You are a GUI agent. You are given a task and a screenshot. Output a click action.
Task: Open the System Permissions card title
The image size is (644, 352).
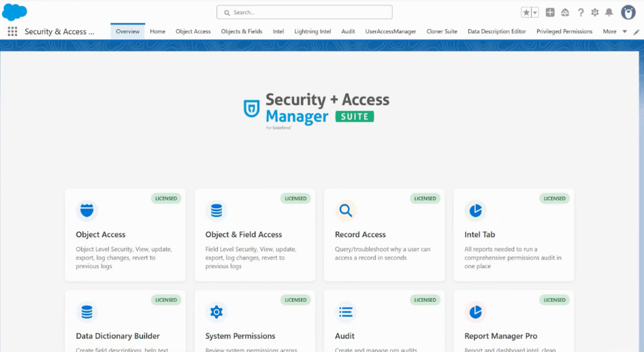click(x=240, y=336)
